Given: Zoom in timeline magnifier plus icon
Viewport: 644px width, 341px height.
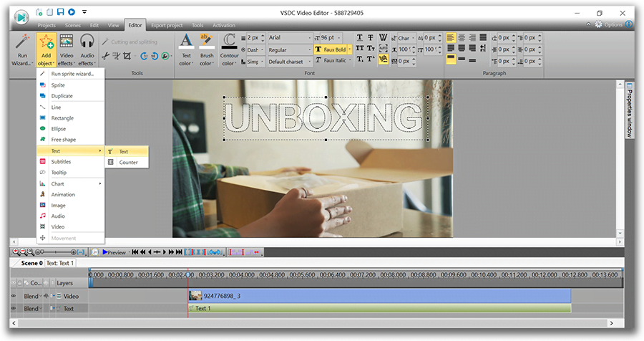Looking at the screenshot, I should point(15,252).
